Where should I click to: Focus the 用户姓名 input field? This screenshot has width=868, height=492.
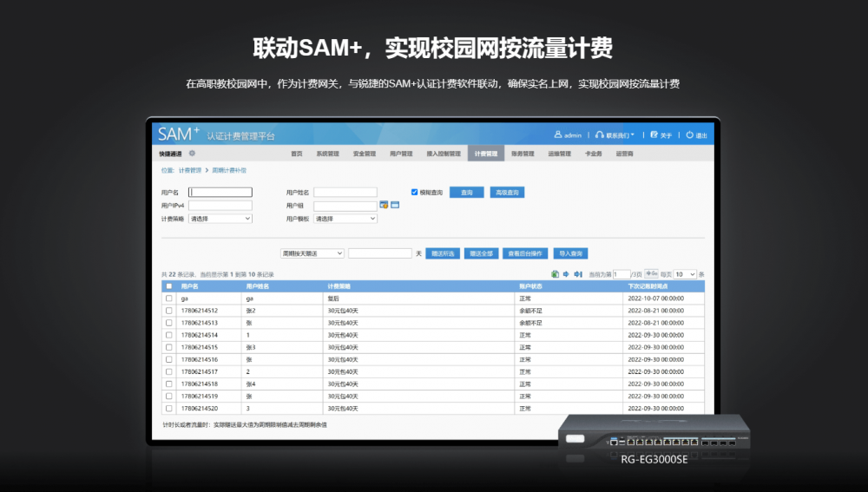(x=345, y=192)
